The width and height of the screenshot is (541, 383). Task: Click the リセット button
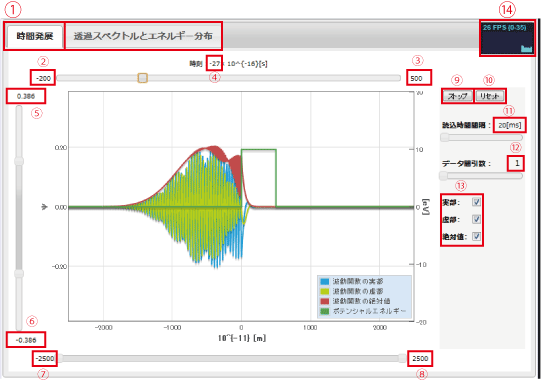[490, 96]
